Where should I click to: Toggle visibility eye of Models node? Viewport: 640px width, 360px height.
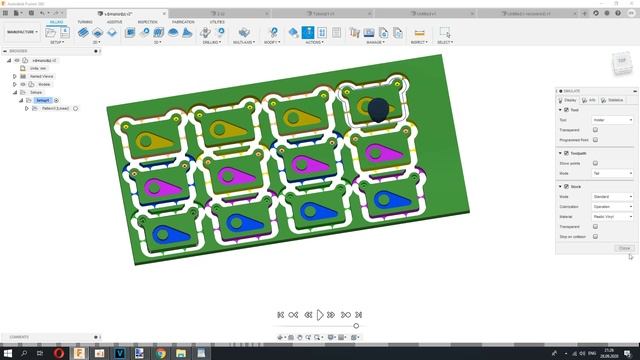(x=23, y=84)
